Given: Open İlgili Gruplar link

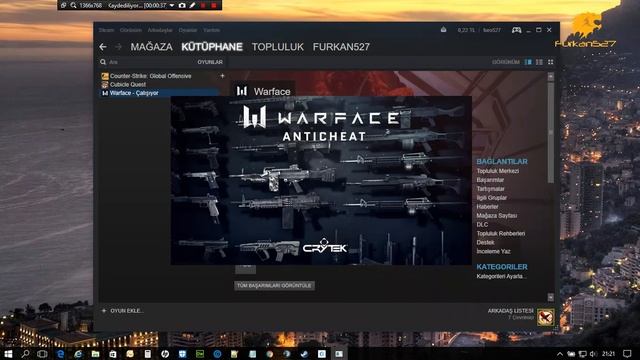Looking at the screenshot, I should 491,198.
